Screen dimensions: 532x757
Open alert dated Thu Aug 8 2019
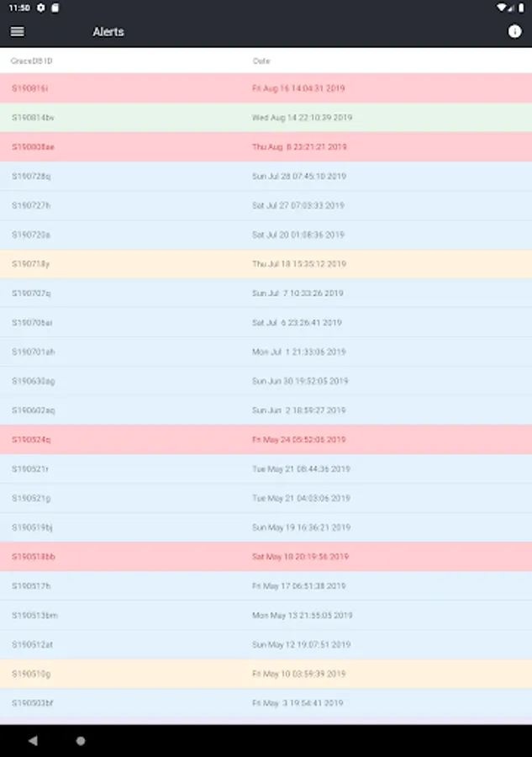[x=266, y=146]
